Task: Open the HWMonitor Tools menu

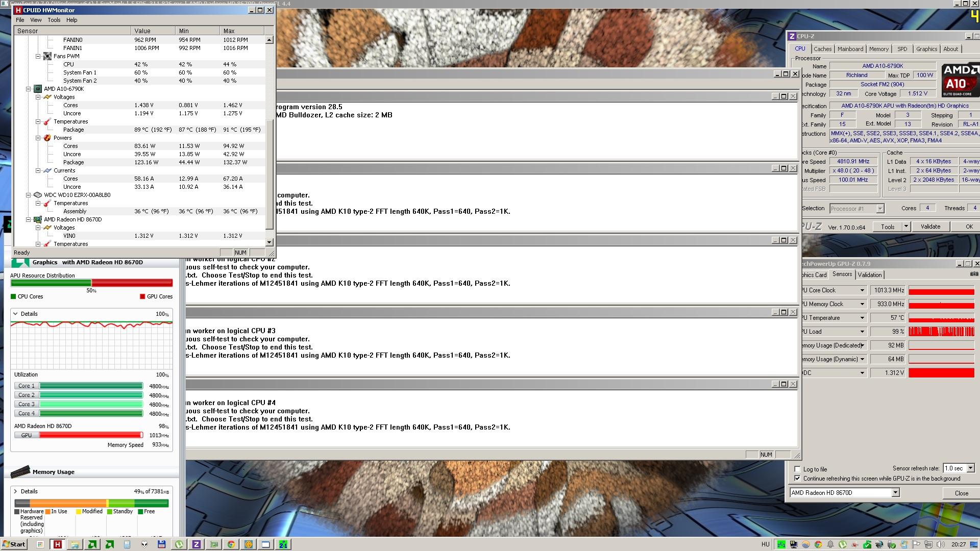Action: (54, 20)
